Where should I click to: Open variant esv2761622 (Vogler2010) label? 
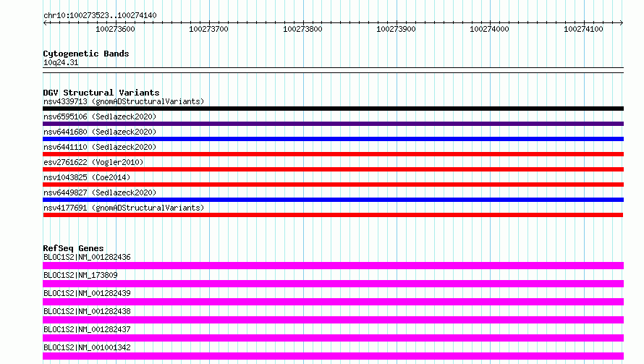93,162
